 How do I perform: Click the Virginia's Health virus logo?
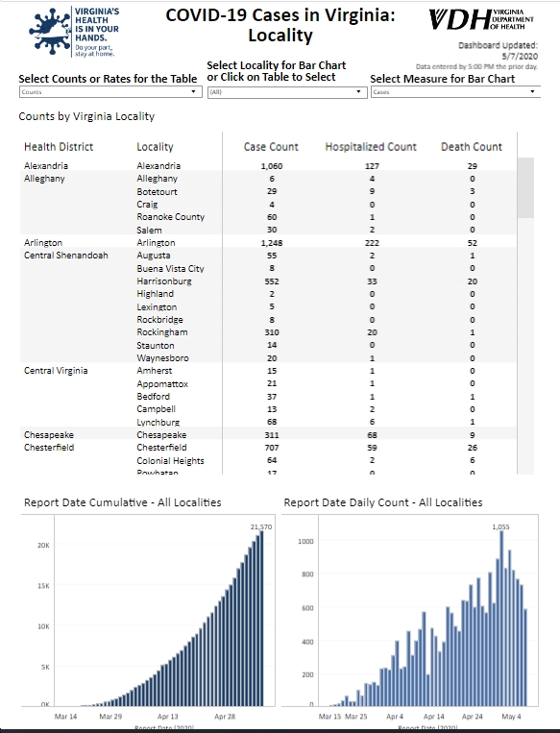click(51, 32)
